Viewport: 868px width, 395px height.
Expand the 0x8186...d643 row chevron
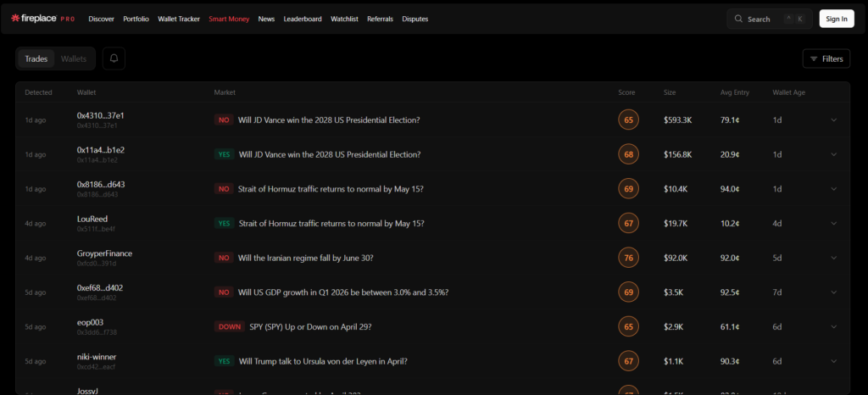(x=834, y=189)
